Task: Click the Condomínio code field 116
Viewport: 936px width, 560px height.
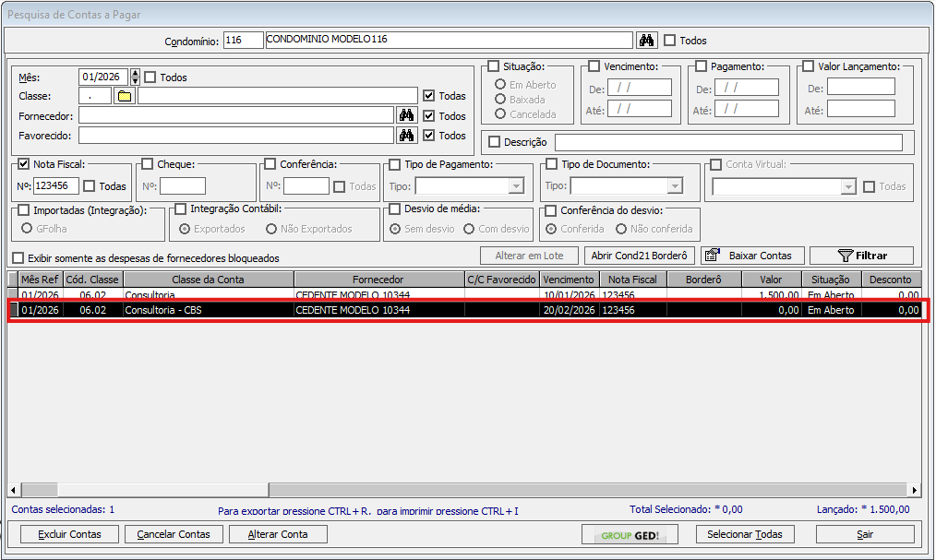Action: pos(244,40)
